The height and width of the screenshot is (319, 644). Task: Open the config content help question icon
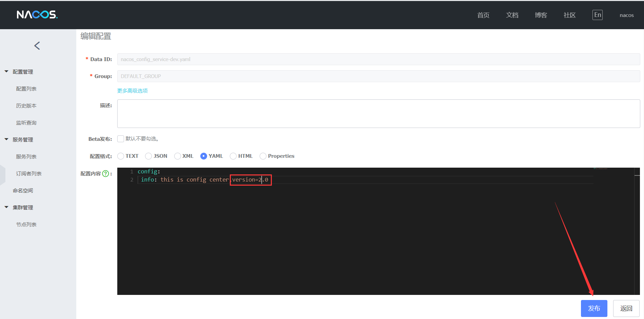coord(106,173)
